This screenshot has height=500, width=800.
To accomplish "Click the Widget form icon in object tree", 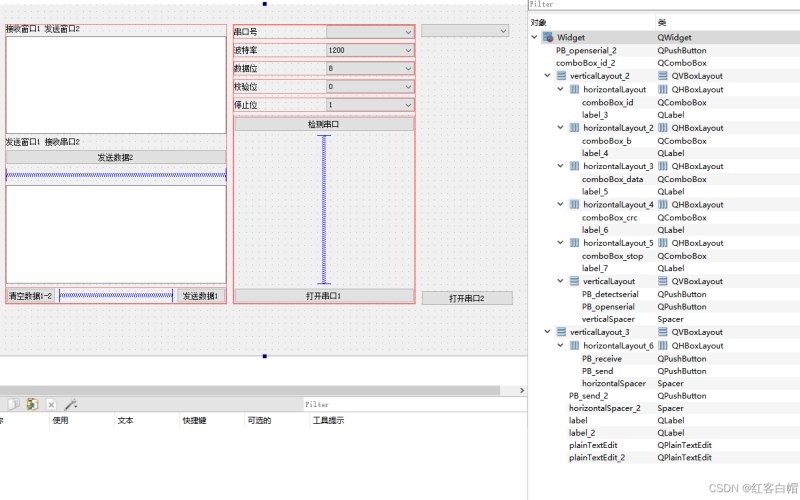I will (x=548, y=37).
